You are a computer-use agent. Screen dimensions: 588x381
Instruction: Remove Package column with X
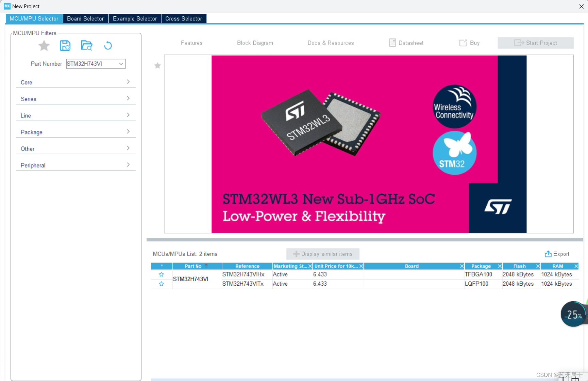coord(500,266)
